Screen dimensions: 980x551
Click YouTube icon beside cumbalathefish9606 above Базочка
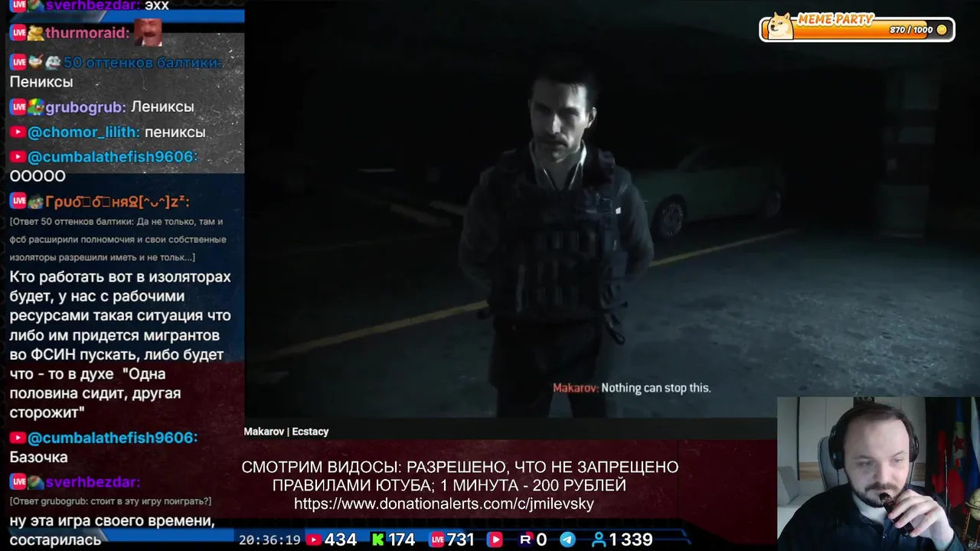coord(17,438)
